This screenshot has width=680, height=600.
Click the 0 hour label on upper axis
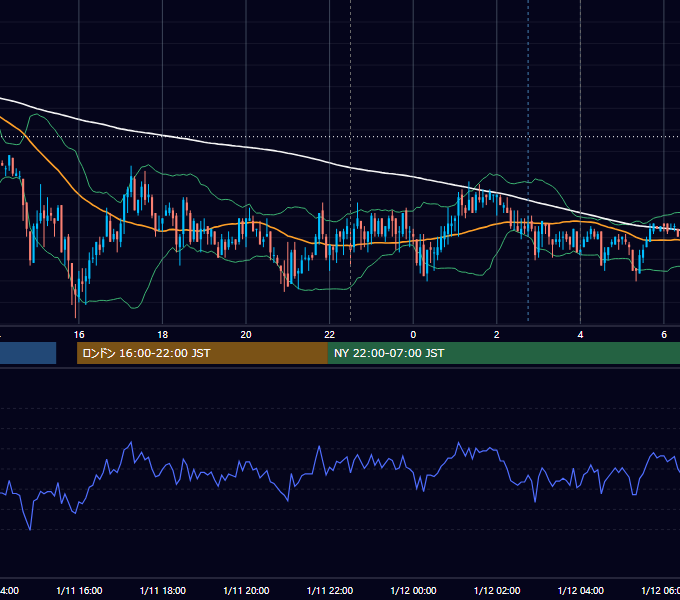pyautogui.click(x=413, y=335)
